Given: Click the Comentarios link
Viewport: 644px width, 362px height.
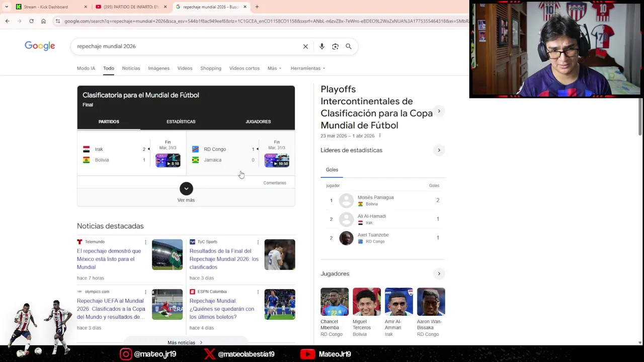Looking at the screenshot, I should [x=275, y=183].
